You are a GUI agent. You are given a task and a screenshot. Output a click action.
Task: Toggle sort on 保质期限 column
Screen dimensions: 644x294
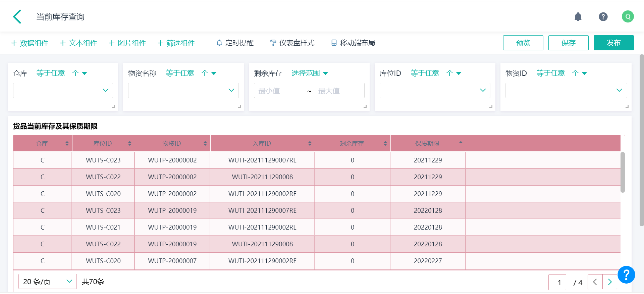461,143
